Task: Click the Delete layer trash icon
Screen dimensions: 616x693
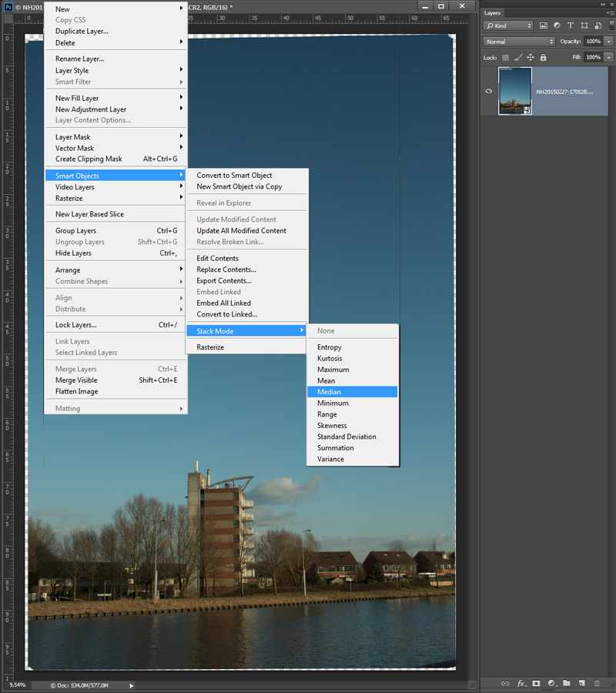Action: (x=597, y=683)
